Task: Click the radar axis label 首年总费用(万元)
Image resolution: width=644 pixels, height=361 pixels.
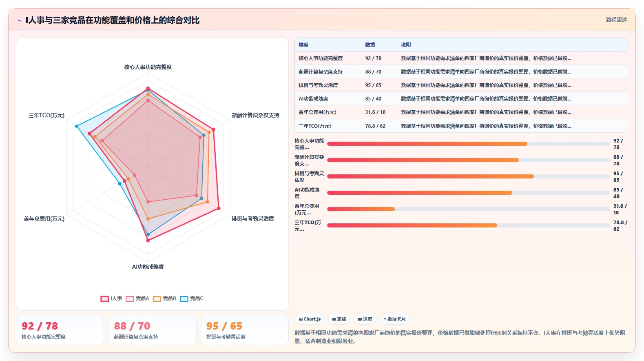Action: [x=44, y=219]
